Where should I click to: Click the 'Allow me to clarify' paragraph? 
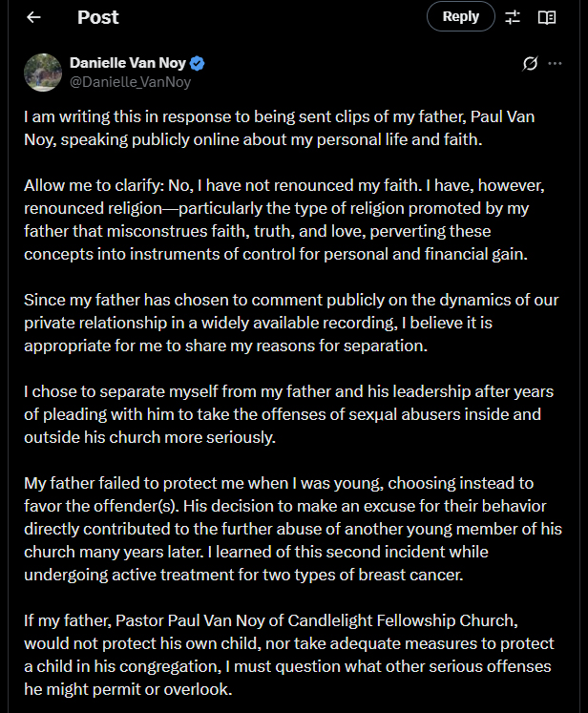coord(284,219)
